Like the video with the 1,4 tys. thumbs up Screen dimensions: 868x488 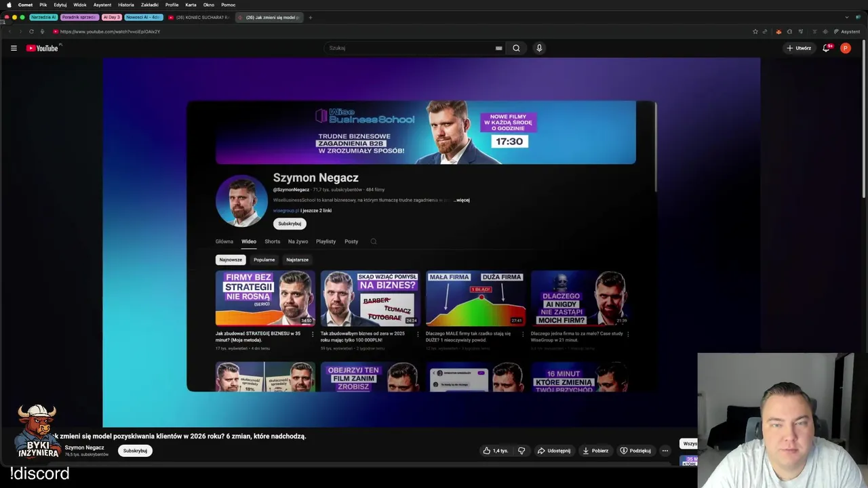[x=496, y=451]
